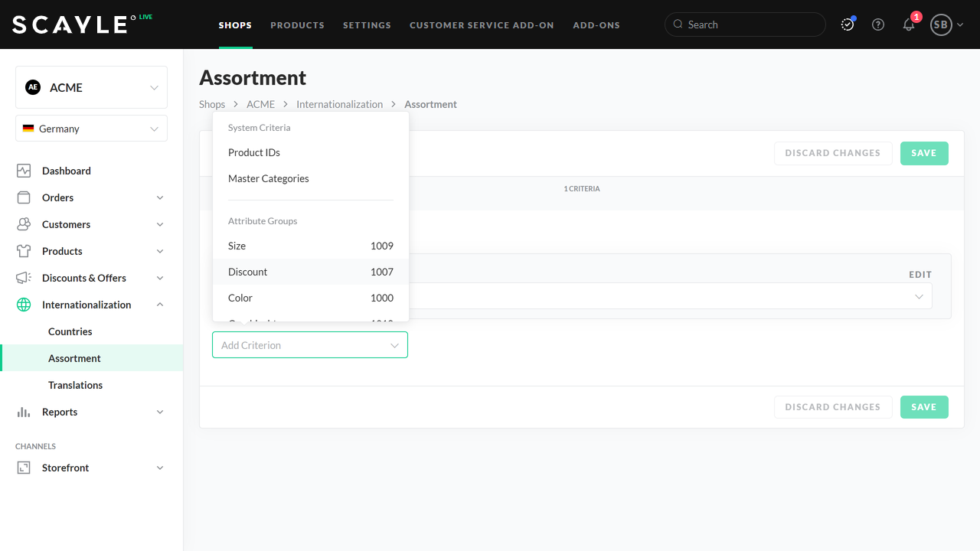
Task: Click the bottom Discard Changes button
Action: pyautogui.click(x=832, y=407)
